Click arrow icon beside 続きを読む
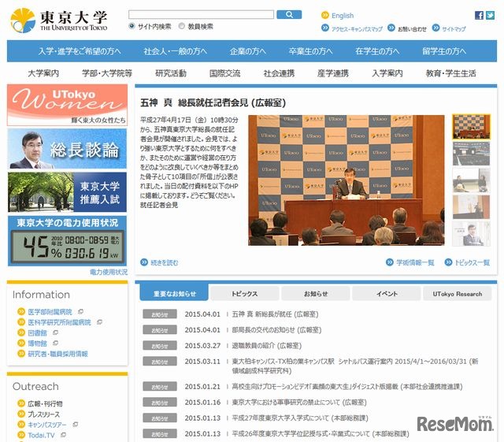 (x=144, y=262)
